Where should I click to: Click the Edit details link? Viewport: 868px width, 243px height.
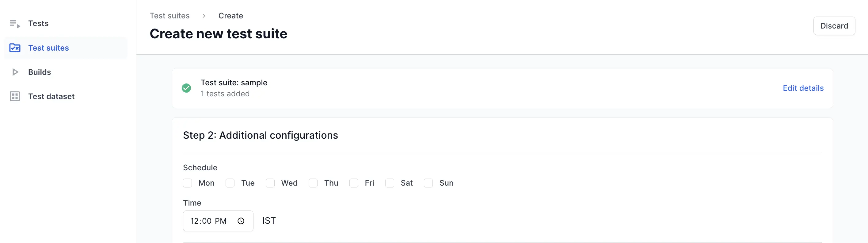[x=803, y=88]
